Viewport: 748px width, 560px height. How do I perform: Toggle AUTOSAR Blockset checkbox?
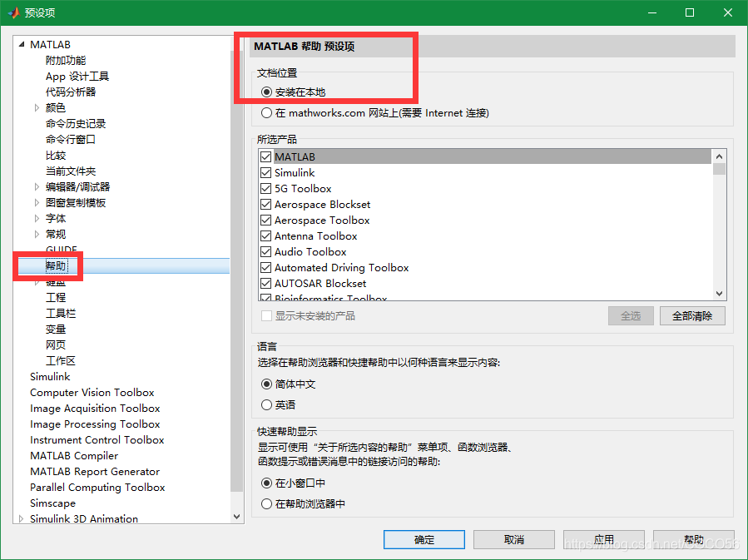(x=265, y=284)
